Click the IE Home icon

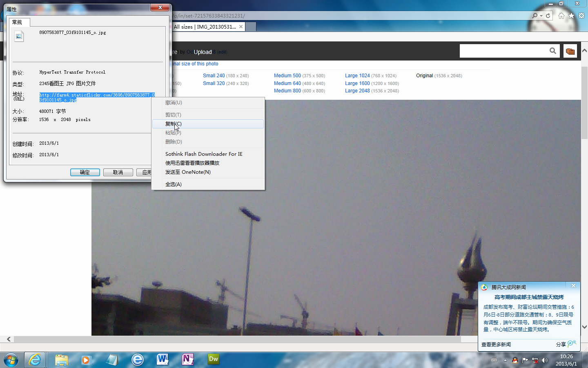click(x=561, y=16)
